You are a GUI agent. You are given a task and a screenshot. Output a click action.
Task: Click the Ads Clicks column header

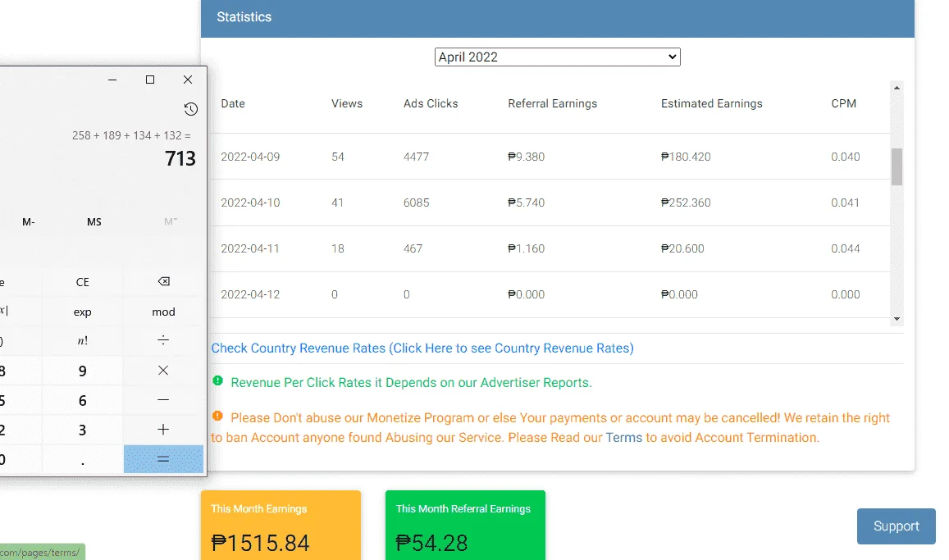click(x=431, y=103)
